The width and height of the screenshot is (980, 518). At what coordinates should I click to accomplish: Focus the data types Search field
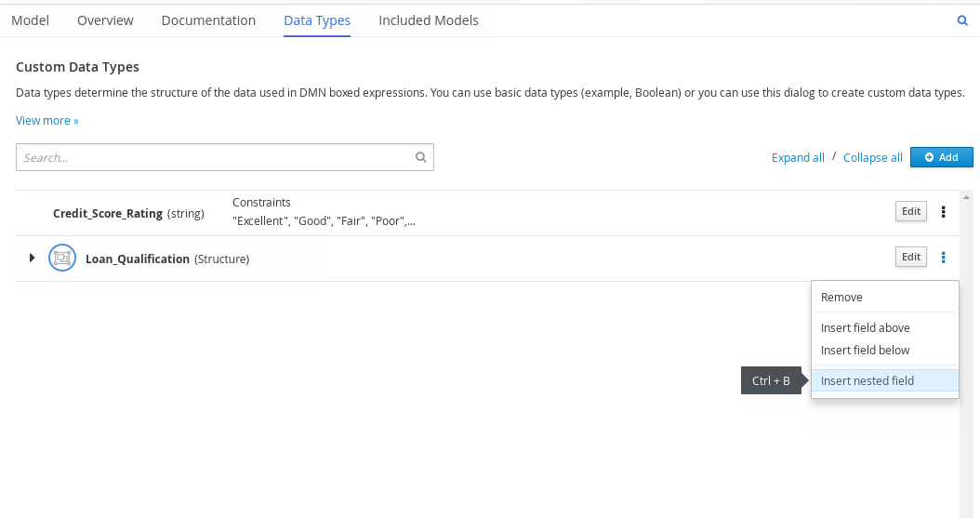click(214, 158)
